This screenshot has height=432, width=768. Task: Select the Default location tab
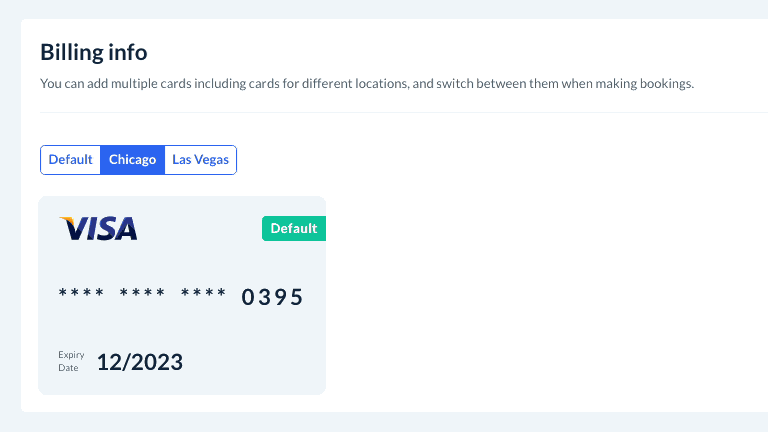(x=70, y=160)
